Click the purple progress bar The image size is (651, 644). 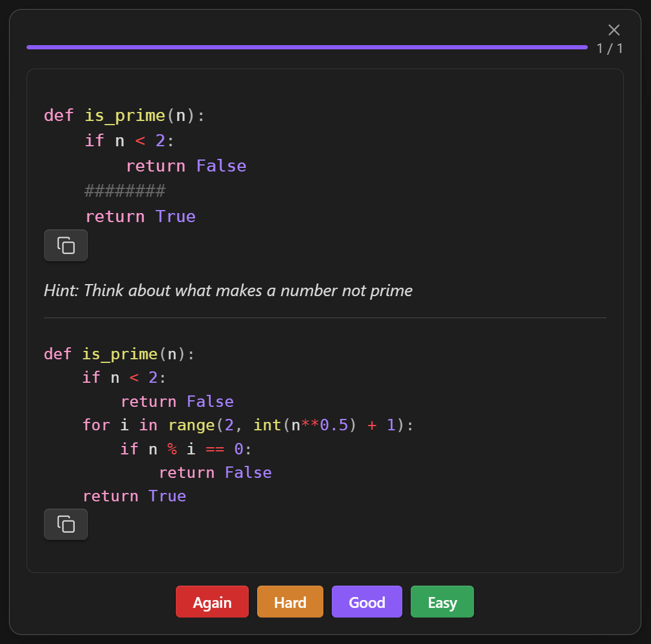tap(307, 46)
